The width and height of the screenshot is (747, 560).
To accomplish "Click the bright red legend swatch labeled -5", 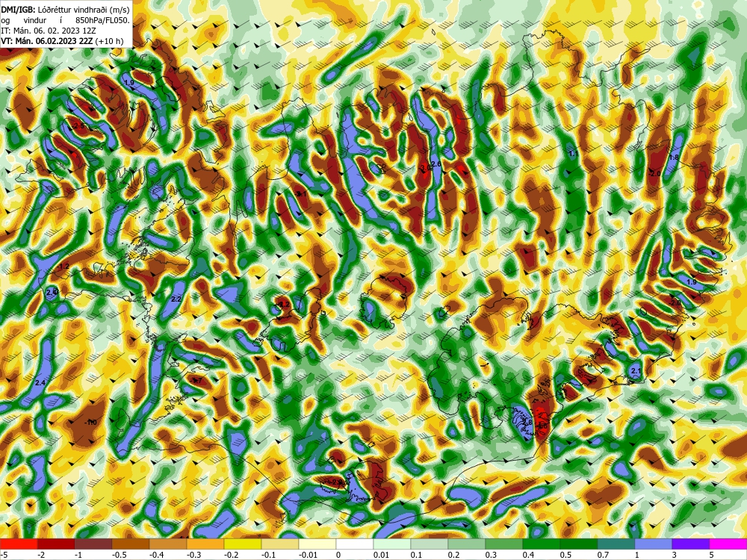I will [x=19, y=544].
